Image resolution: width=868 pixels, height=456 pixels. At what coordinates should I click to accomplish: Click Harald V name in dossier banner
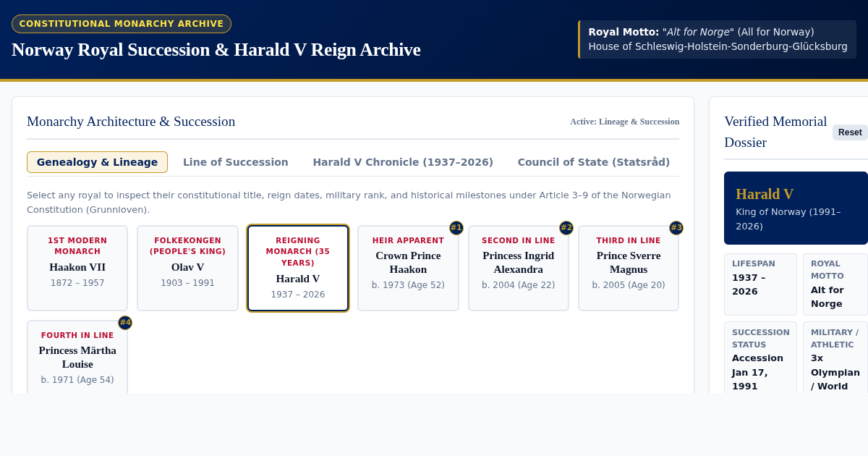pos(765,194)
